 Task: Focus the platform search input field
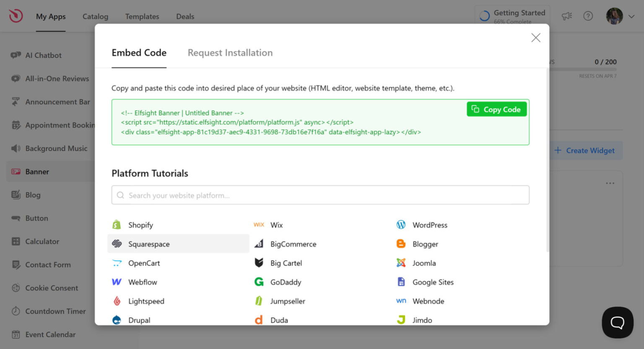click(320, 195)
